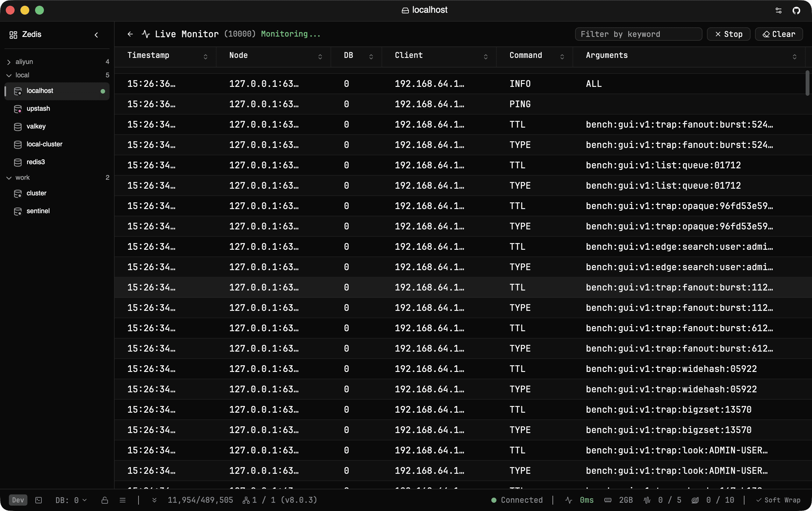This screenshot has height=511, width=812.
Task: Sort by the Client column sort icon
Action: 486,57
